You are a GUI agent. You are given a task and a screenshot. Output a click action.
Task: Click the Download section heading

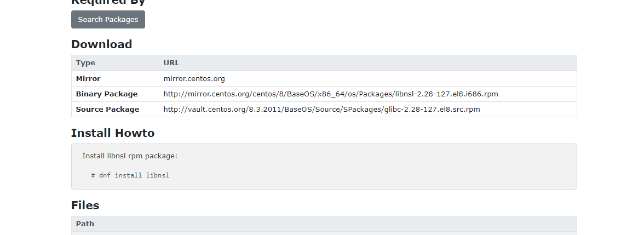click(x=101, y=44)
